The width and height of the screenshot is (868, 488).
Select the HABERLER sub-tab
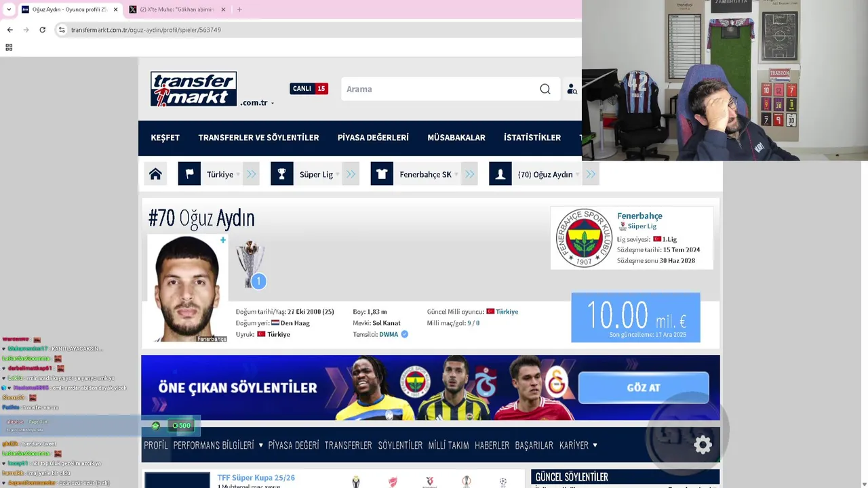(x=492, y=445)
